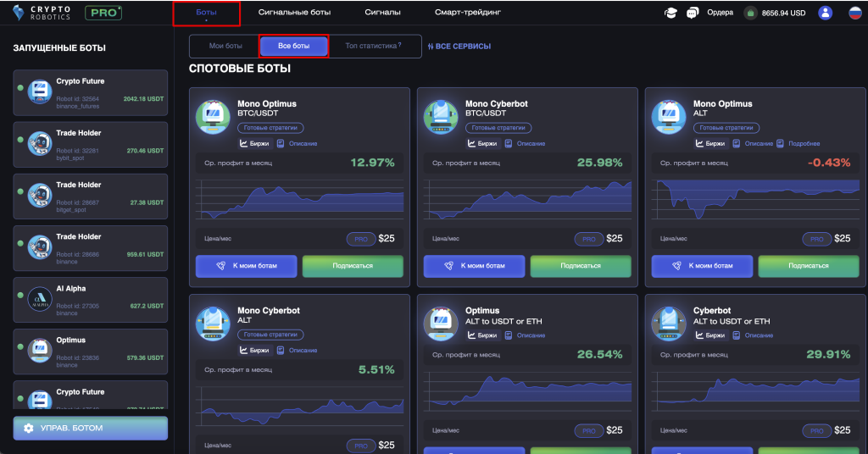Click the Crypto Robotics logo

42,13
